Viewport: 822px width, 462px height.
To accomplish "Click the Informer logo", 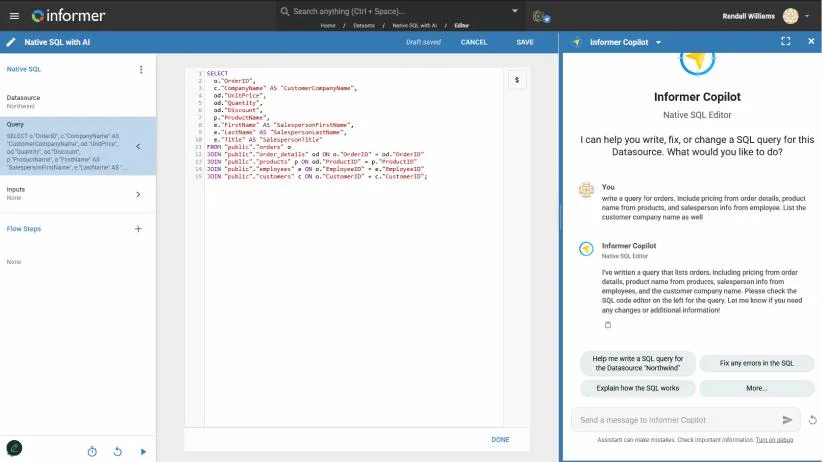I will [x=68, y=16].
